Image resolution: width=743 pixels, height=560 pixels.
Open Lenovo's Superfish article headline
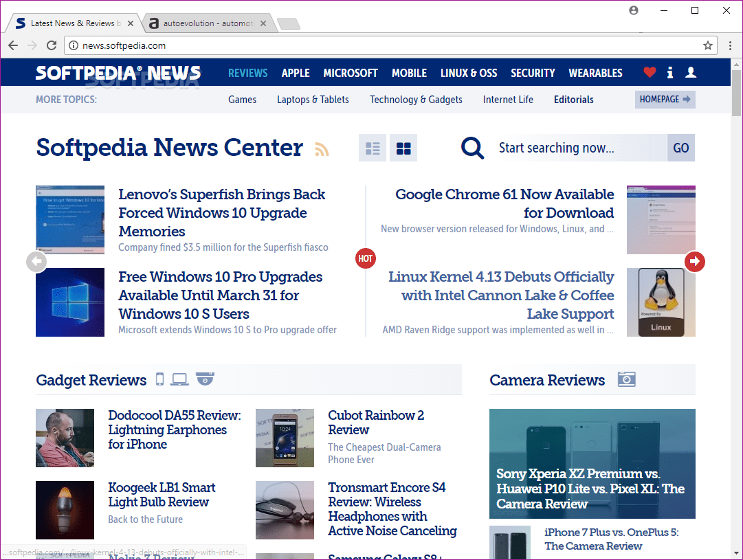click(x=222, y=213)
